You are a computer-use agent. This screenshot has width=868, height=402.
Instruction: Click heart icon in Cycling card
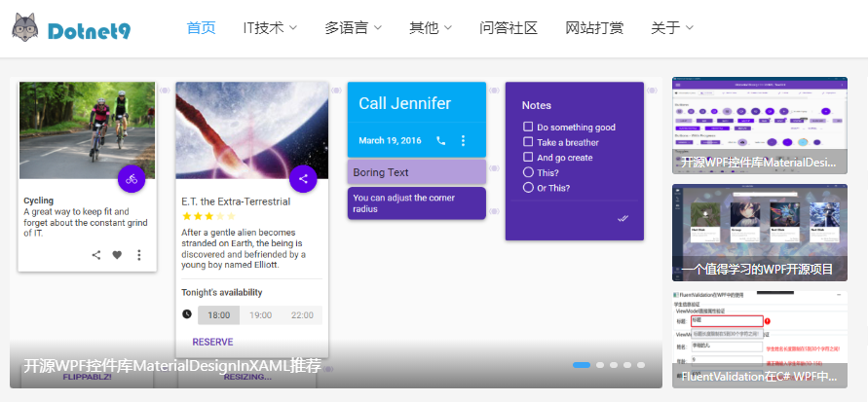click(117, 255)
